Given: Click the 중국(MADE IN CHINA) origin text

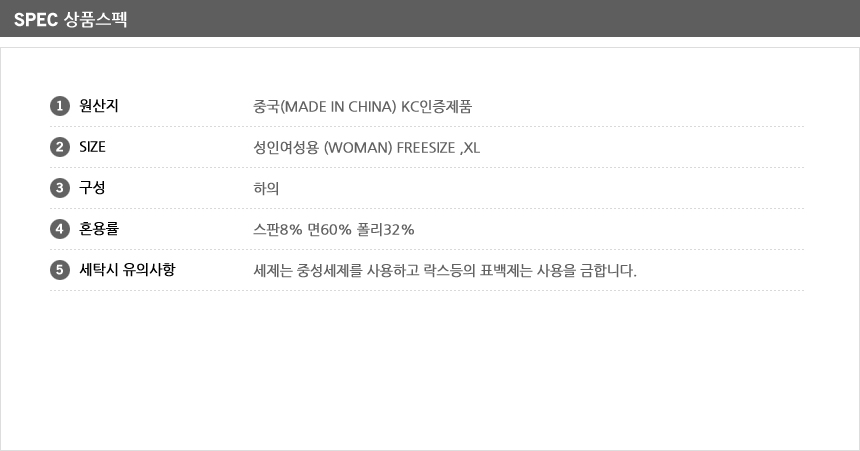Looking at the screenshot, I should pos(325,106).
